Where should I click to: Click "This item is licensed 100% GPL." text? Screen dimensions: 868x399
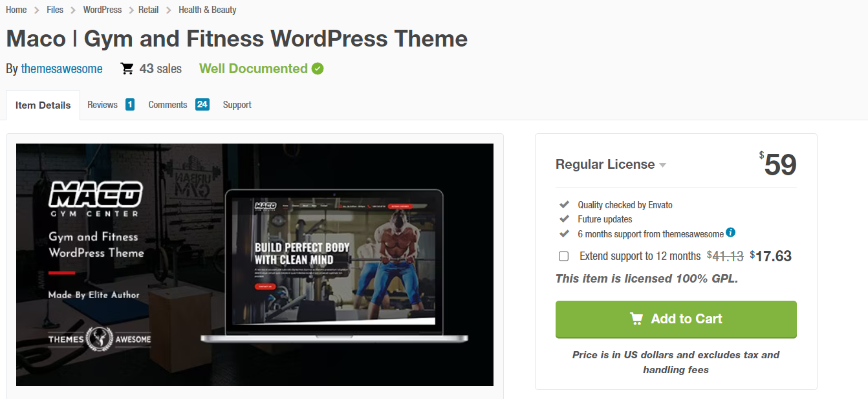point(647,279)
